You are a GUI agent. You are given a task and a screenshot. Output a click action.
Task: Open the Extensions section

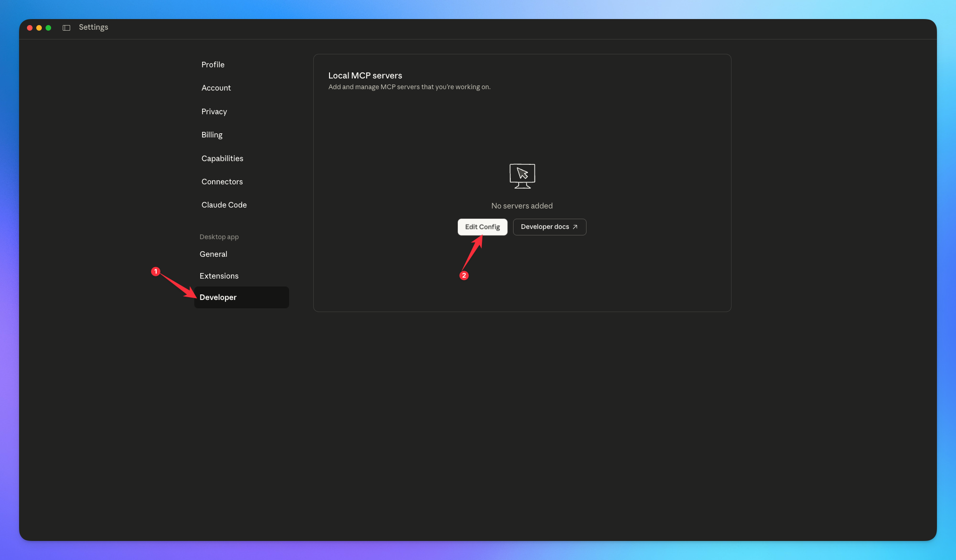[x=219, y=276]
